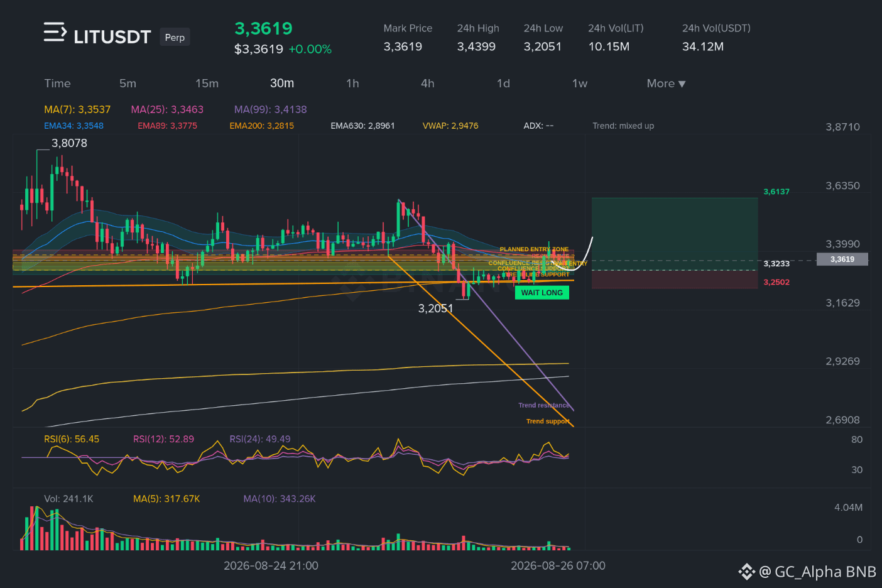This screenshot has width=882, height=588.
Task: Click the 24h High value 3,4399
Action: [476, 46]
